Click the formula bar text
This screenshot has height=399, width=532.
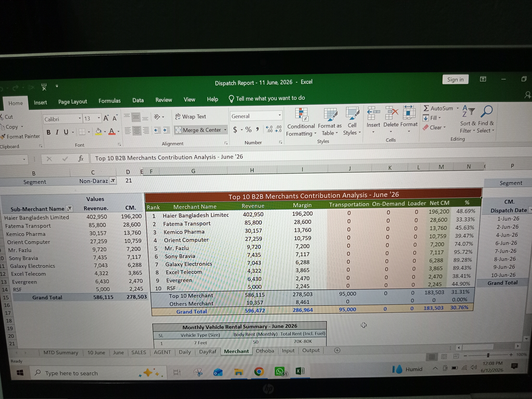point(169,158)
